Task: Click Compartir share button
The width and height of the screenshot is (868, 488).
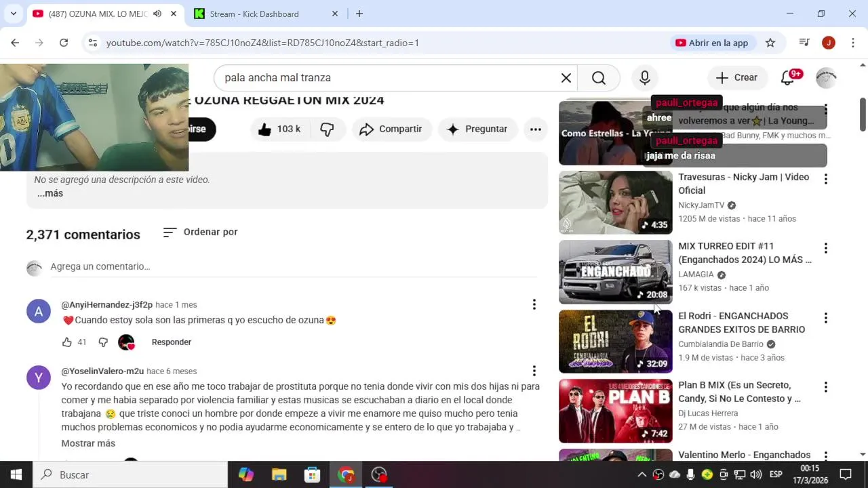Action: point(391,129)
